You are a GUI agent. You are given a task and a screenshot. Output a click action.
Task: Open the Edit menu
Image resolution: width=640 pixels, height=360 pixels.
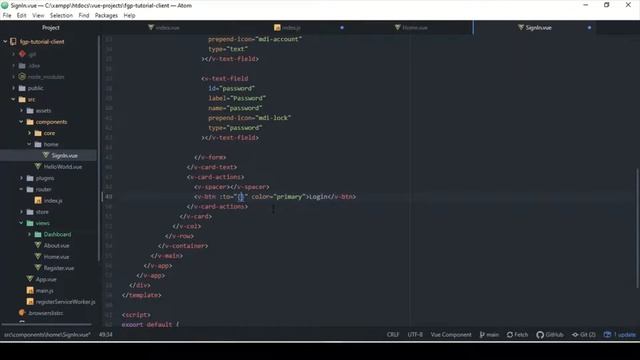[22, 16]
